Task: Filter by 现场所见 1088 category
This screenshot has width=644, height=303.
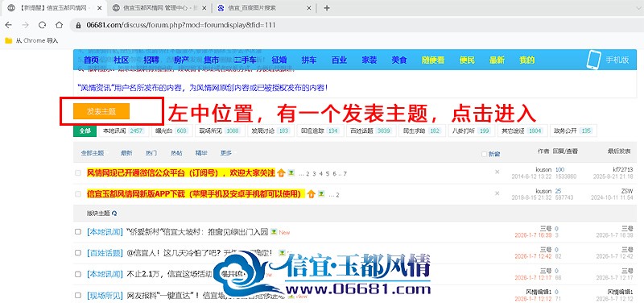Action: coord(220,131)
